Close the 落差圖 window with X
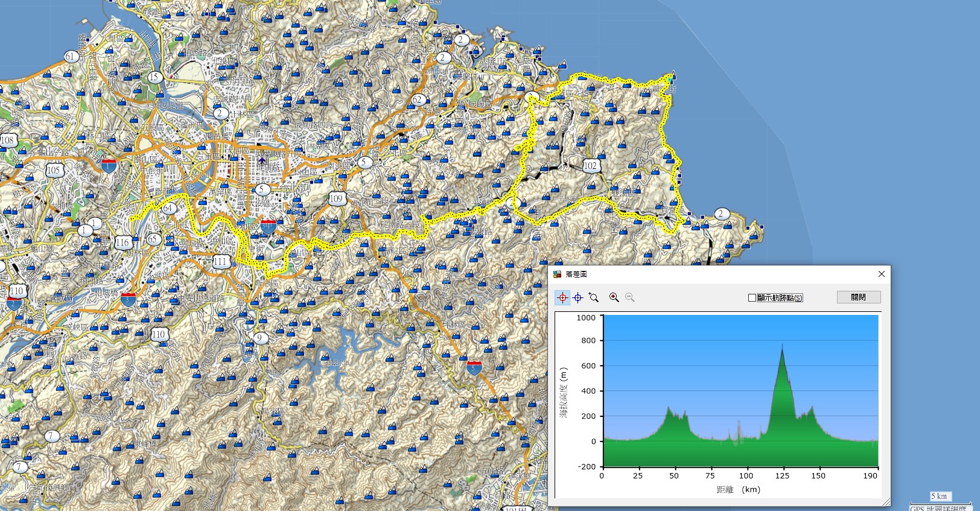The width and height of the screenshot is (980, 511). [x=881, y=274]
